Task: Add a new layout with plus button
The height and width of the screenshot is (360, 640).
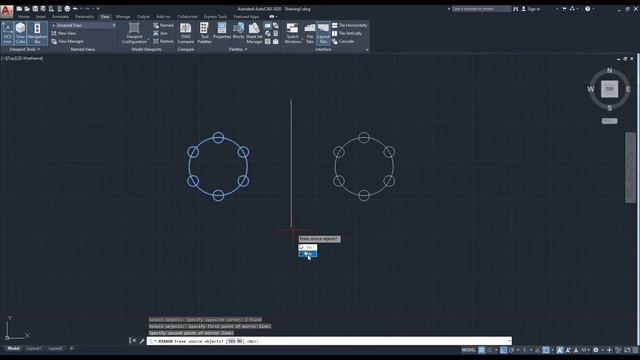Action: point(72,349)
